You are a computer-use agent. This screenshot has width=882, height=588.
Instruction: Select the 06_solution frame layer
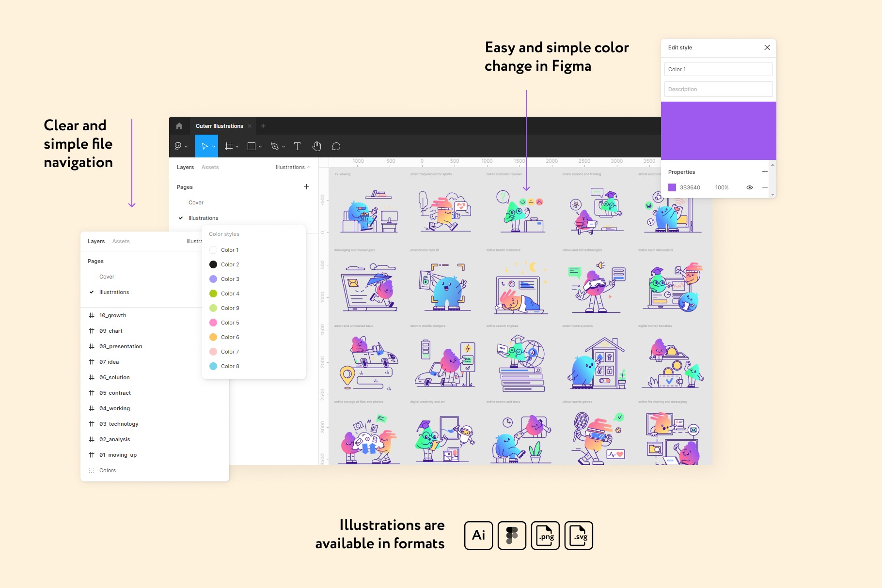114,377
